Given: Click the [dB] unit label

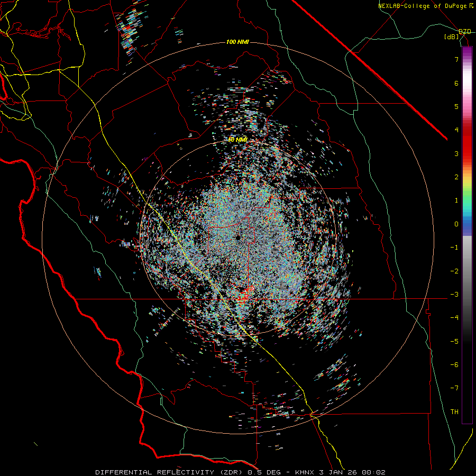Looking at the screenshot, I should tap(452, 37).
